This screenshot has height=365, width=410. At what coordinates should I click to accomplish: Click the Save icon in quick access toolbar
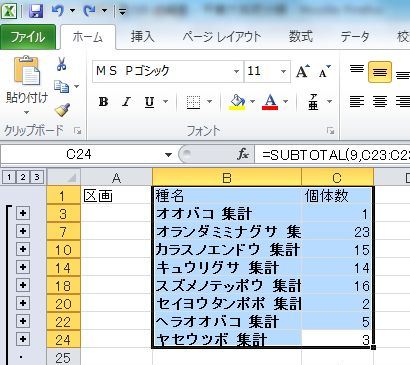36,11
